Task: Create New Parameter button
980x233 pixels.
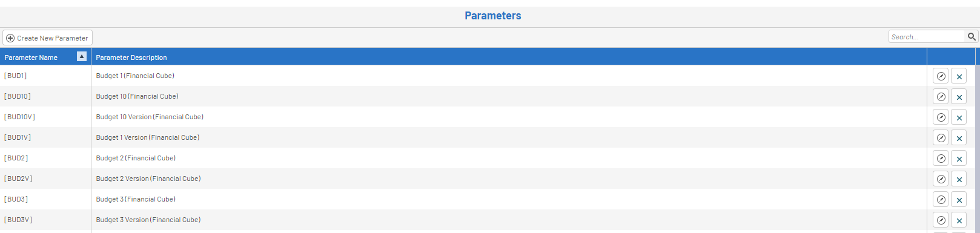Action: (x=47, y=38)
